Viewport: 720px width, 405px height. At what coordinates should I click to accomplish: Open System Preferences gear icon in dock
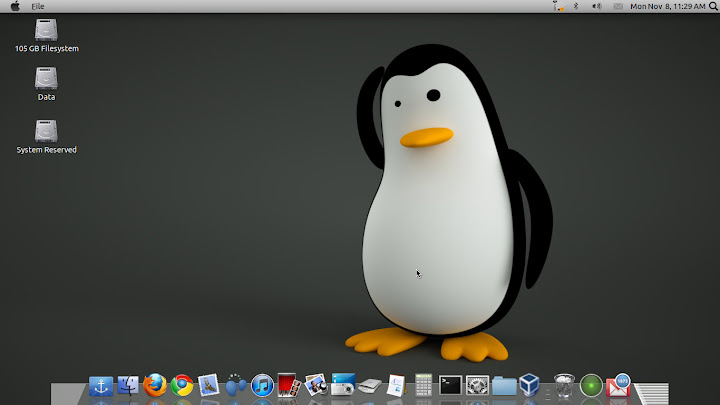click(x=478, y=385)
